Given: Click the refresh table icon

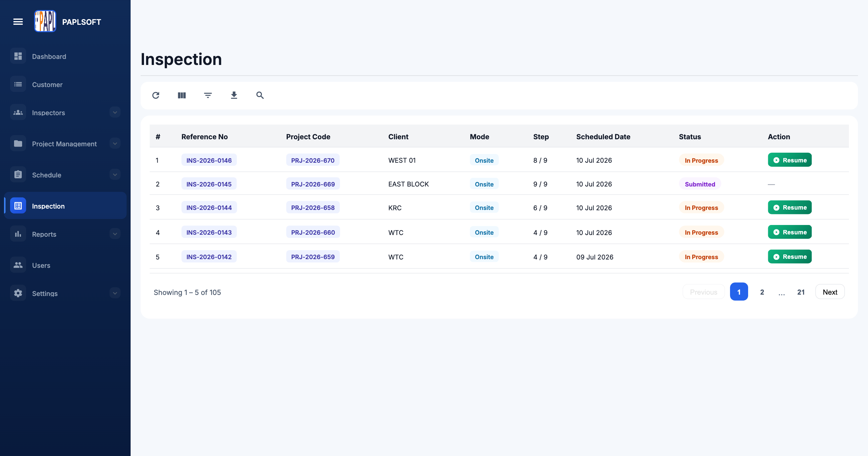Looking at the screenshot, I should coord(156,95).
